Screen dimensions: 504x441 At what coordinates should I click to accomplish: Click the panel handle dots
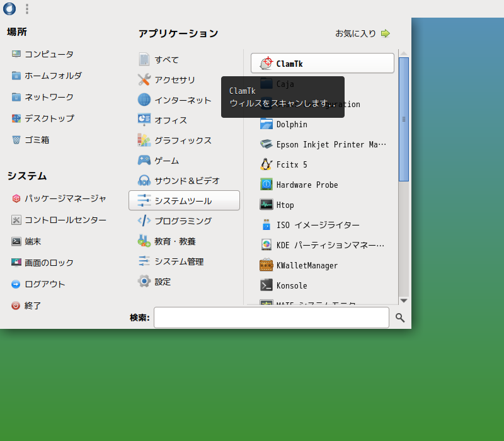pos(27,9)
